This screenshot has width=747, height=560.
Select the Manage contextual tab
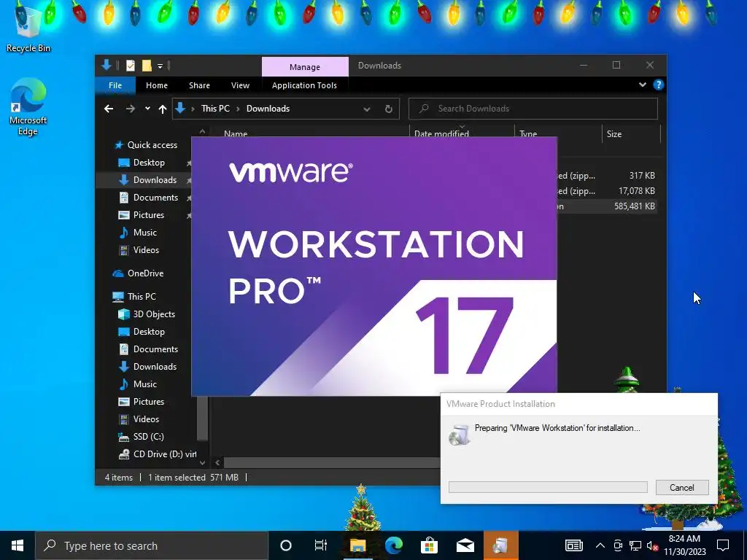pos(305,66)
